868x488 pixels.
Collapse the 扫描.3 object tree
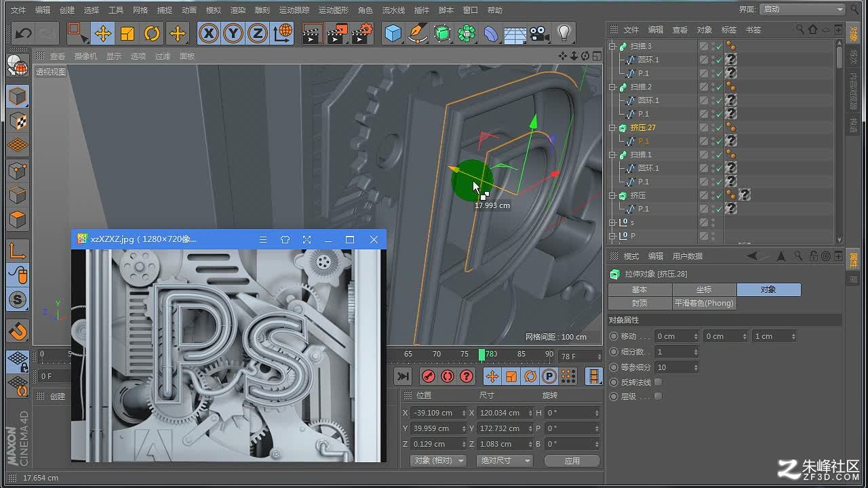pos(612,46)
